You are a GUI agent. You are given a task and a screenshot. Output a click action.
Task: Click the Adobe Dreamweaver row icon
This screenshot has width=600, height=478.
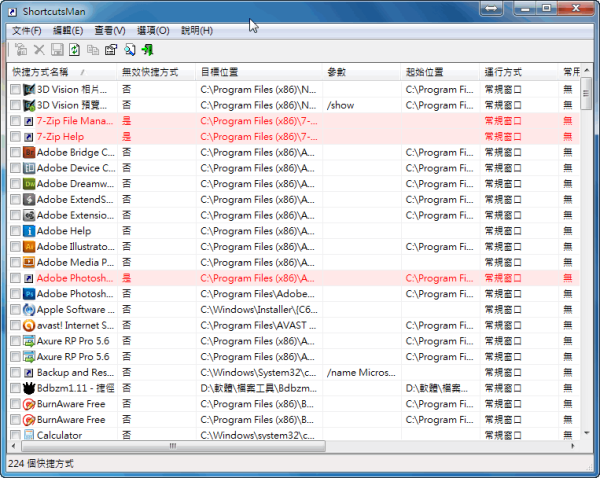pyautogui.click(x=29, y=184)
